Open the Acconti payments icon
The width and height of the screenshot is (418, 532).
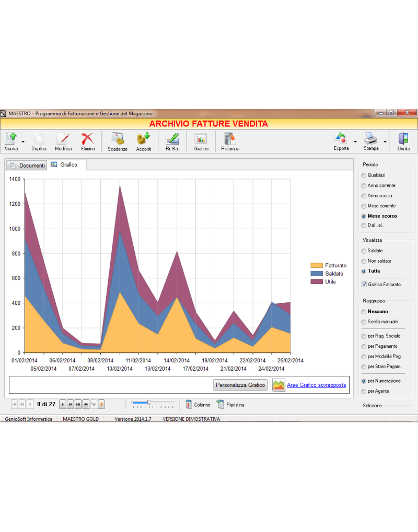(144, 141)
